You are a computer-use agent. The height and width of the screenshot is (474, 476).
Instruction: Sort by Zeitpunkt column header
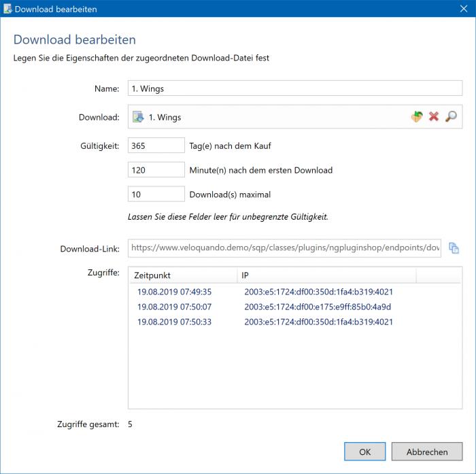tap(182, 275)
